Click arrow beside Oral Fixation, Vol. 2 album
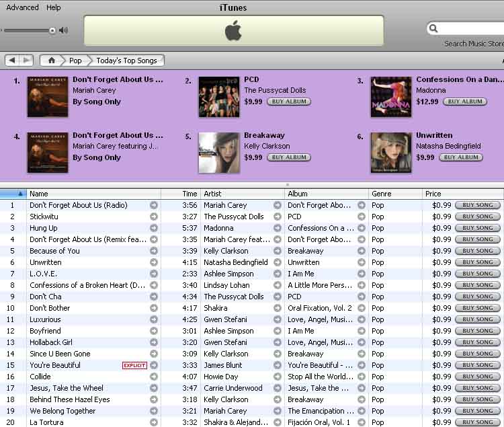504x427 pixels. (362, 308)
